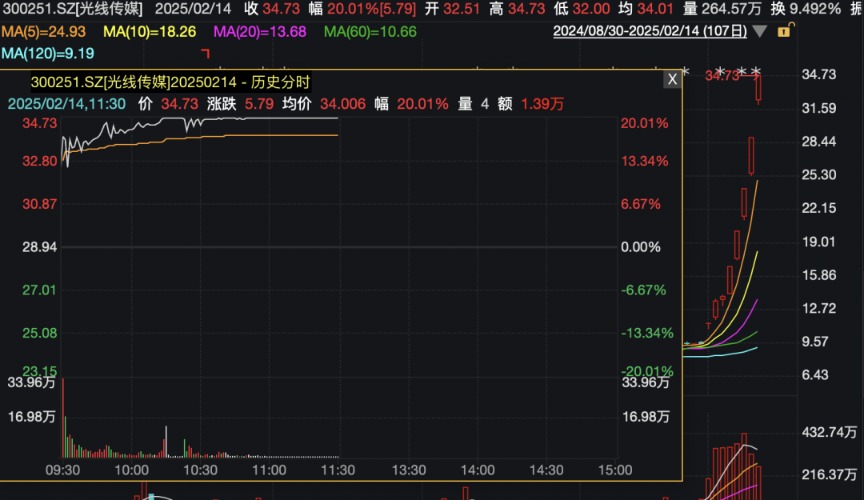Click the 0.00% percent axis label
Screen dimensions: 864x500
coord(640,247)
